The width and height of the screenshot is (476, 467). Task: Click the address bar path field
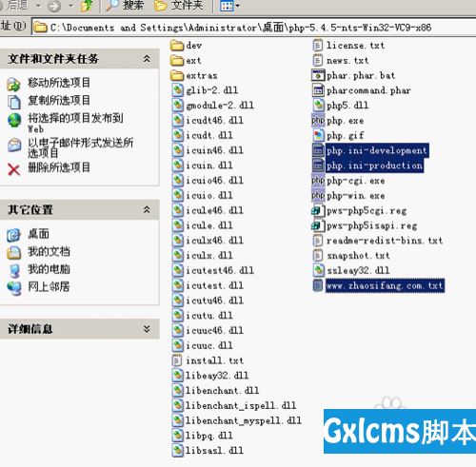pos(254,28)
